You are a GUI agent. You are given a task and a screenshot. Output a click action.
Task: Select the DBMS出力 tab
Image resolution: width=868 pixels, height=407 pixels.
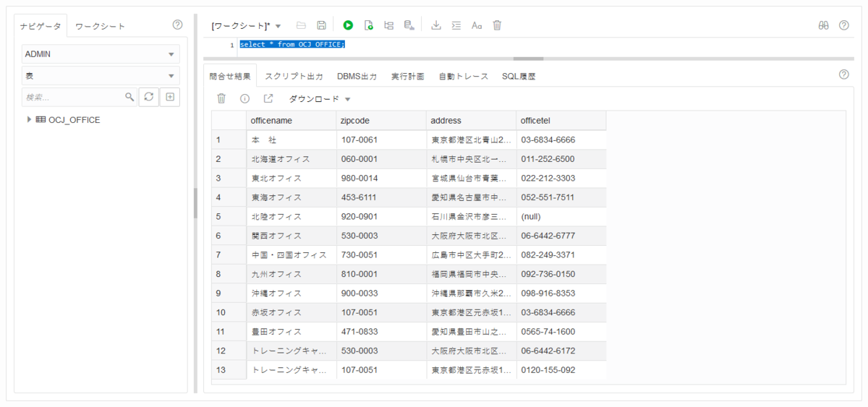click(x=357, y=76)
